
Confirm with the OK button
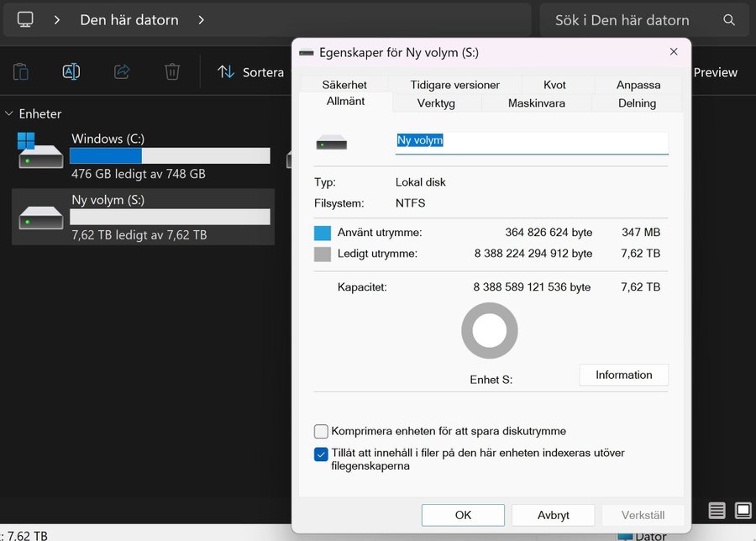(x=464, y=515)
